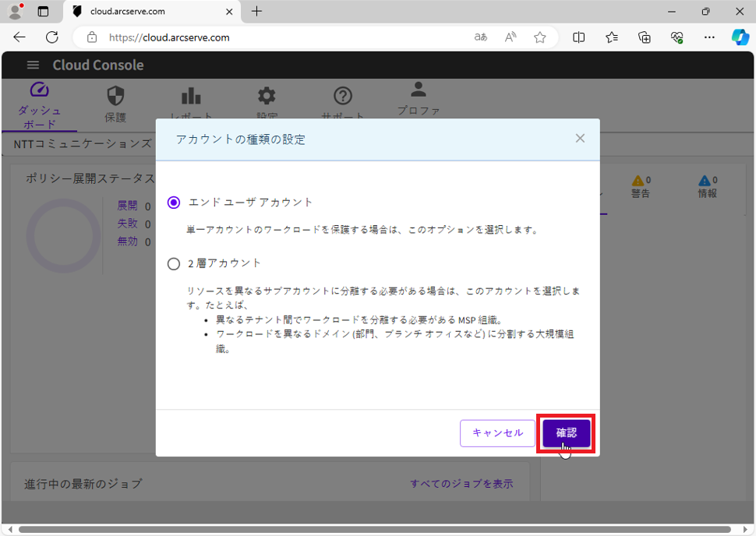The width and height of the screenshot is (756, 536).
Task: Click the Dashboard gauge icon
Action: (x=39, y=91)
